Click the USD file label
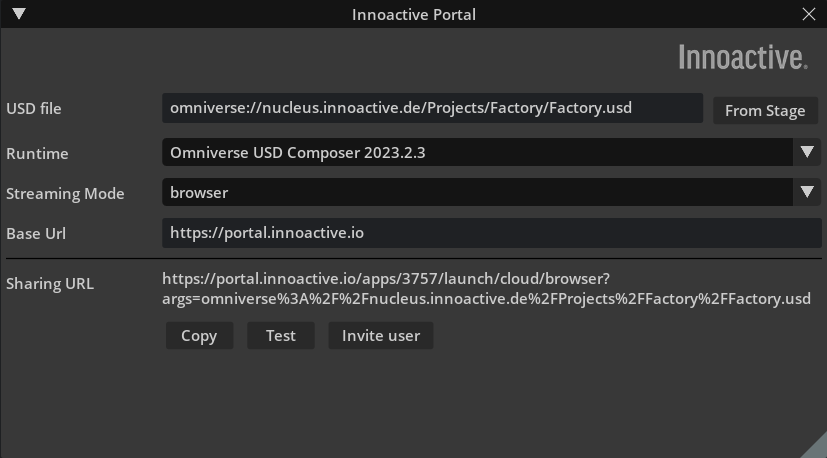827x458 pixels. tap(34, 109)
